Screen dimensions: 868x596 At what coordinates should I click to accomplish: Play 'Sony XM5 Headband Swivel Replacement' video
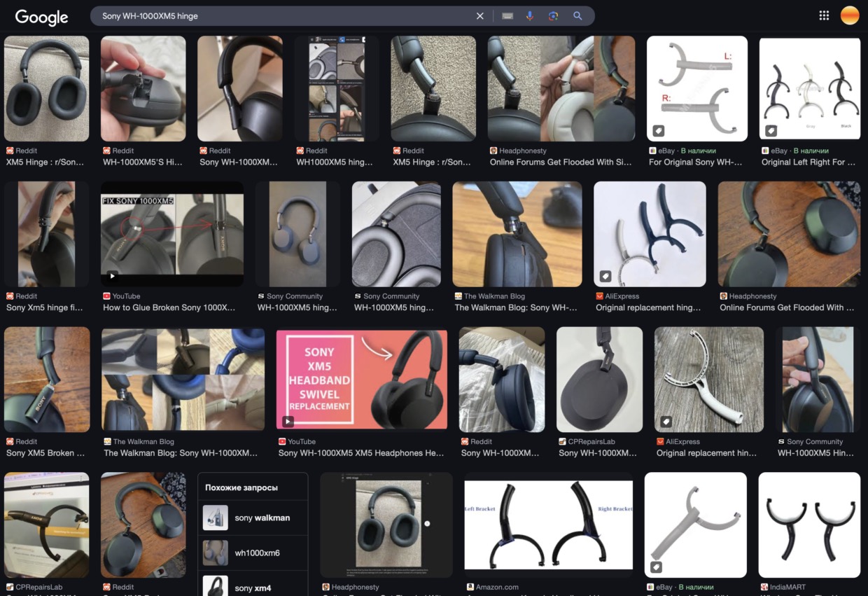361,379
